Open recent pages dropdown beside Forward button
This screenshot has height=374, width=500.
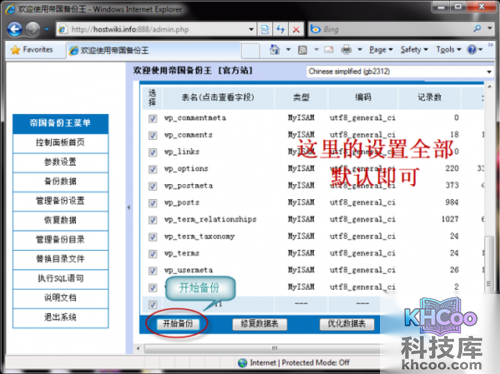point(47,29)
